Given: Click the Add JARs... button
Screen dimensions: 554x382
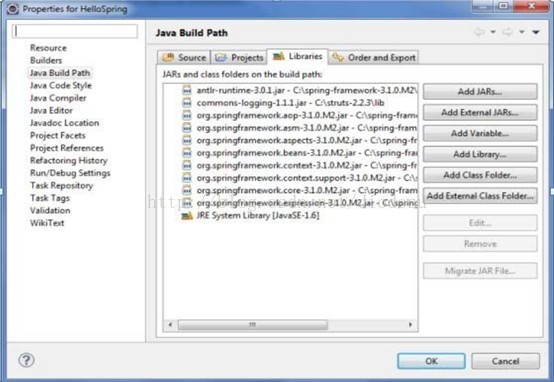Looking at the screenshot, I should point(480,92).
